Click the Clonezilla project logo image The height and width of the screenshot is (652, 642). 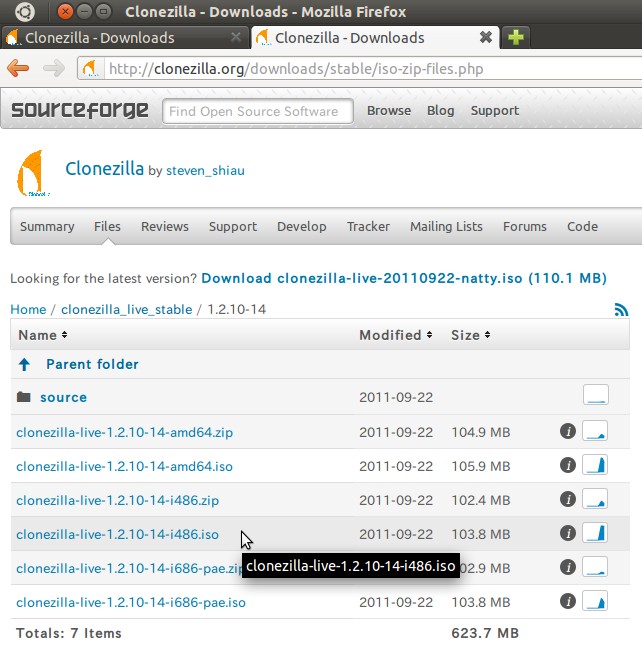pyautogui.click(x=33, y=173)
